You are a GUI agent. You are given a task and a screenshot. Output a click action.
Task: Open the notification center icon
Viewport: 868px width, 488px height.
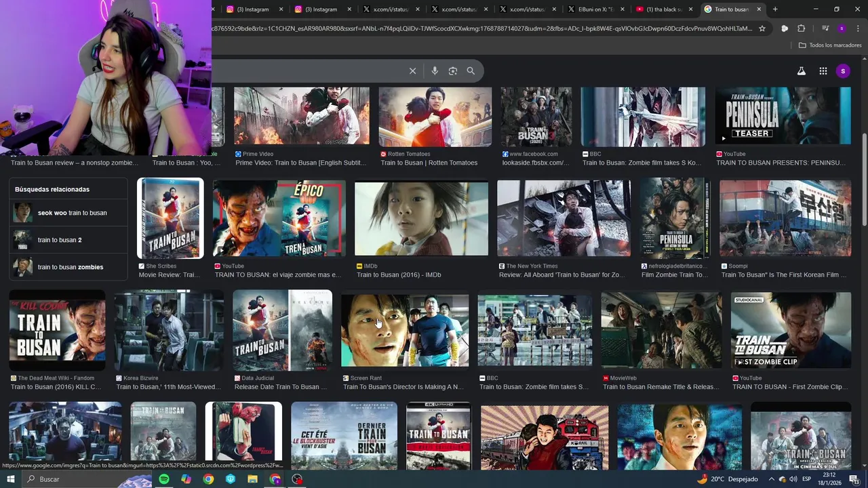[854, 479]
